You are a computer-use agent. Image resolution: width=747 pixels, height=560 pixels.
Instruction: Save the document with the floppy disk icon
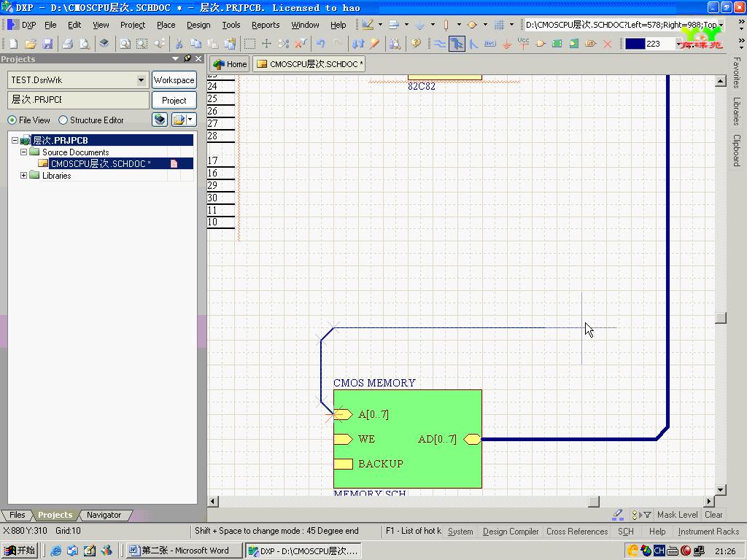47,44
